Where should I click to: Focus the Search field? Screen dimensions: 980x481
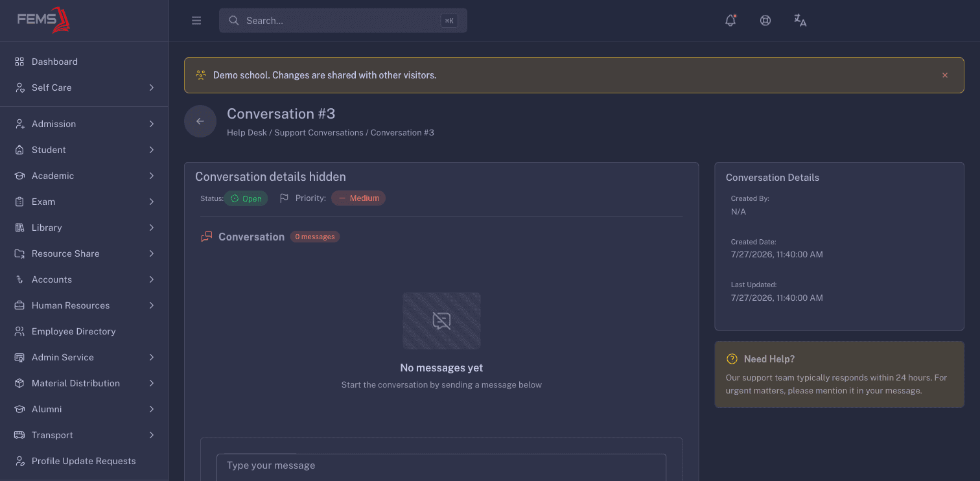coord(343,21)
